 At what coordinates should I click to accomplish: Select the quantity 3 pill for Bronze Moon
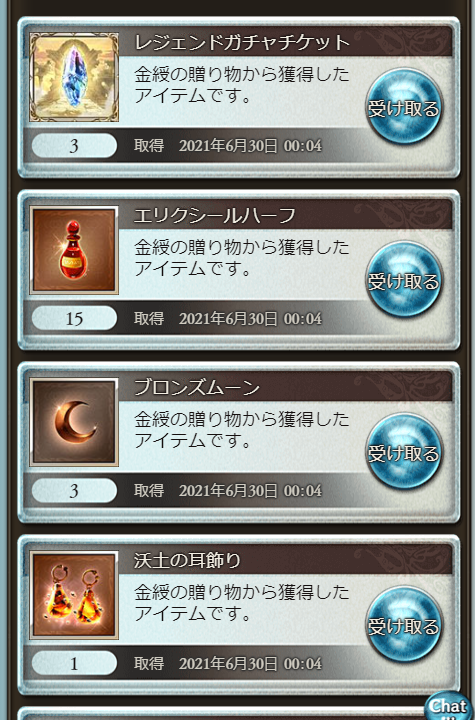74,491
